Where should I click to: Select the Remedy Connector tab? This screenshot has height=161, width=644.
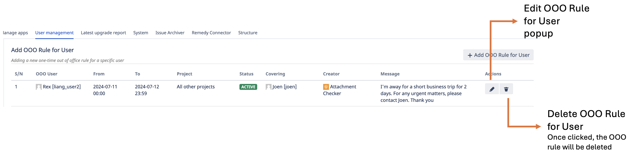point(211,33)
